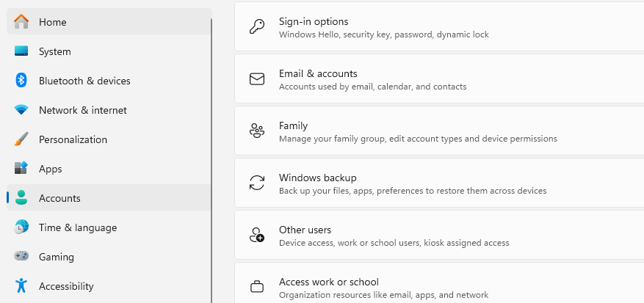Click the System monitor icon
Screen dimensions: 644x303
pos(21,51)
